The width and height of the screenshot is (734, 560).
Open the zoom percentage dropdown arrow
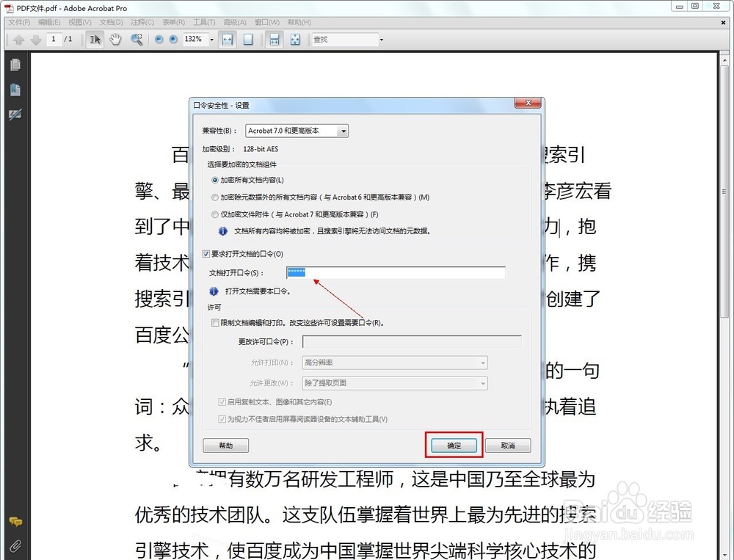211,40
